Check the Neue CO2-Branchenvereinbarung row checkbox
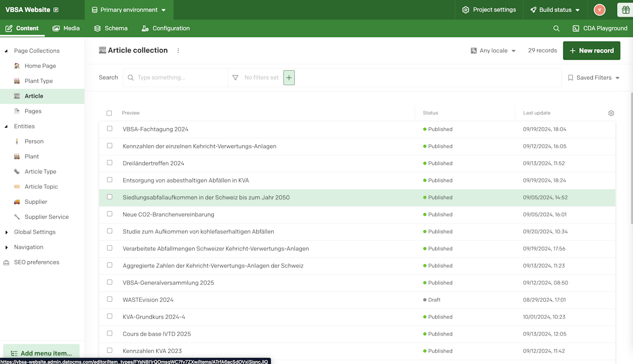Image resolution: width=633 pixels, height=364 pixels. click(x=110, y=214)
